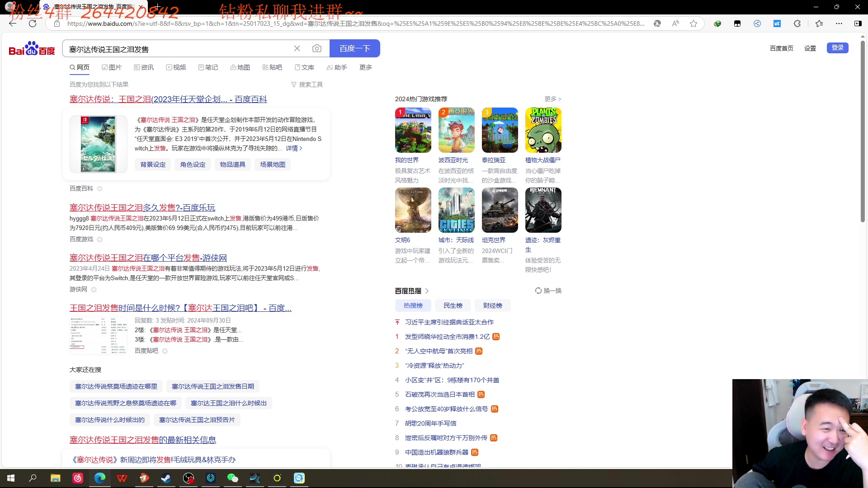Open hot search 胡歌20周年手写信
The height and width of the screenshot is (488, 868).
[x=431, y=423]
